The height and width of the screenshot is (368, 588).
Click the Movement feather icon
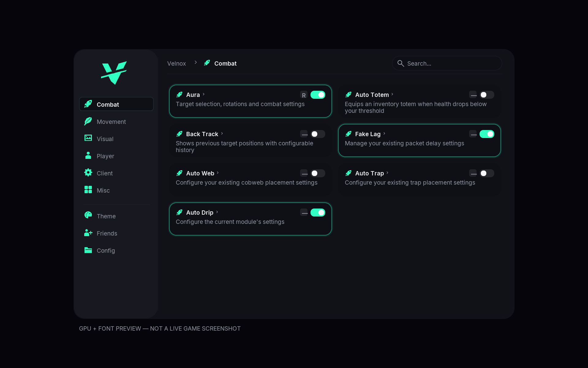point(88,121)
